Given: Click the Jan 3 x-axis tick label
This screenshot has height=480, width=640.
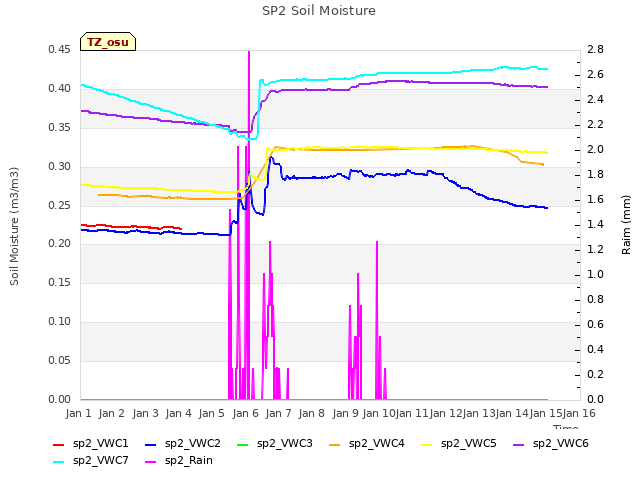Looking at the screenshot, I should point(145,413).
